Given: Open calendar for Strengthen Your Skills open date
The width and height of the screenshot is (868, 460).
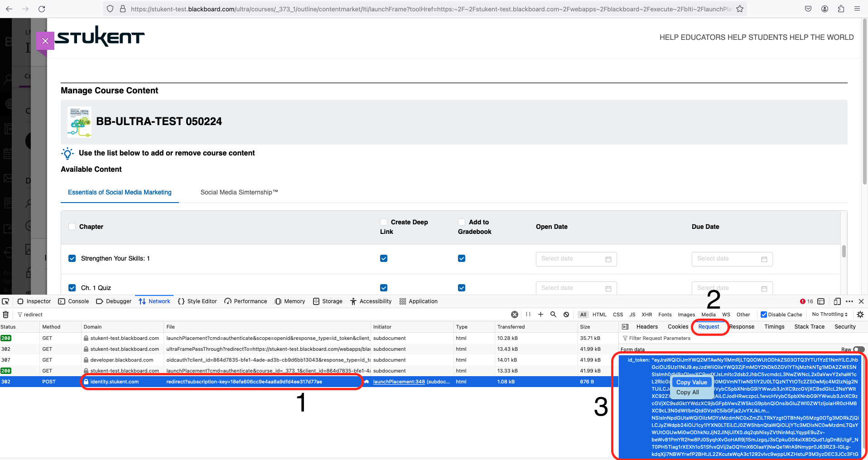Looking at the screenshot, I should click(x=608, y=259).
